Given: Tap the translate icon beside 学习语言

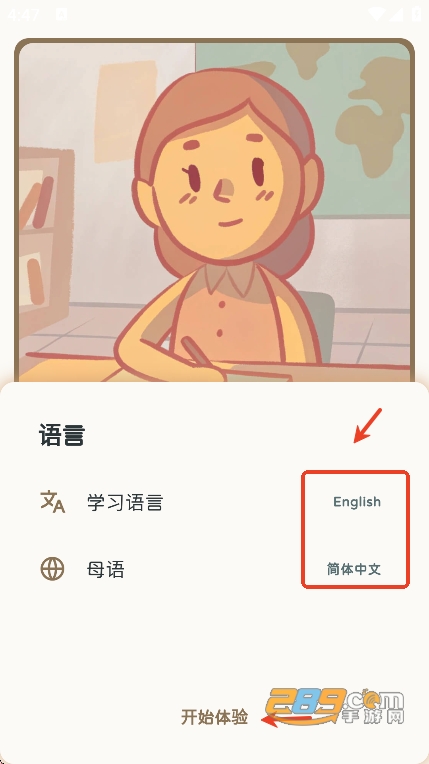Looking at the screenshot, I should pyautogui.click(x=52, y=502).
